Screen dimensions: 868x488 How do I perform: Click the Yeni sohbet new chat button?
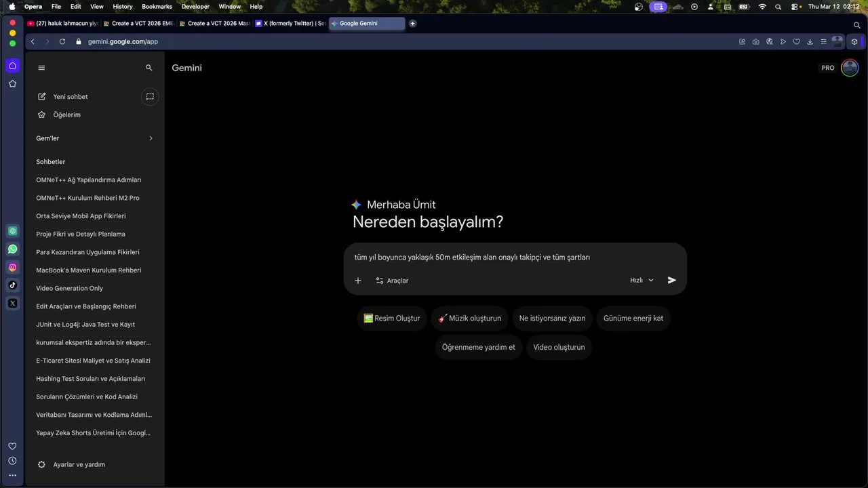click(62, 96)
